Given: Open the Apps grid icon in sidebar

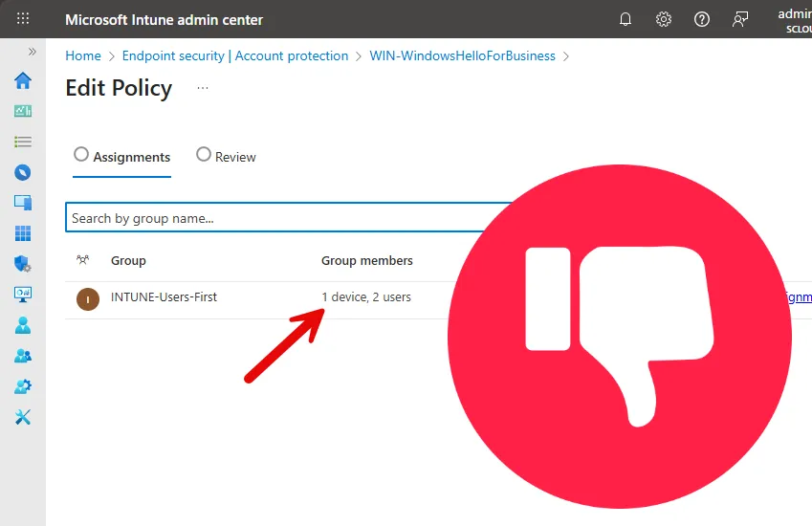Looking at the screenshot, I should click(x=23, y=233).
